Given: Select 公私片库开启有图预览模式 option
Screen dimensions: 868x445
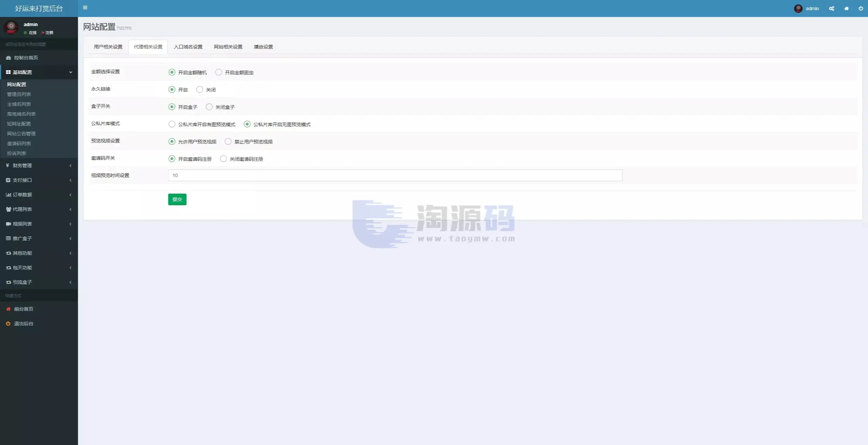Looking at the screenshot, I should pos(172,124).
